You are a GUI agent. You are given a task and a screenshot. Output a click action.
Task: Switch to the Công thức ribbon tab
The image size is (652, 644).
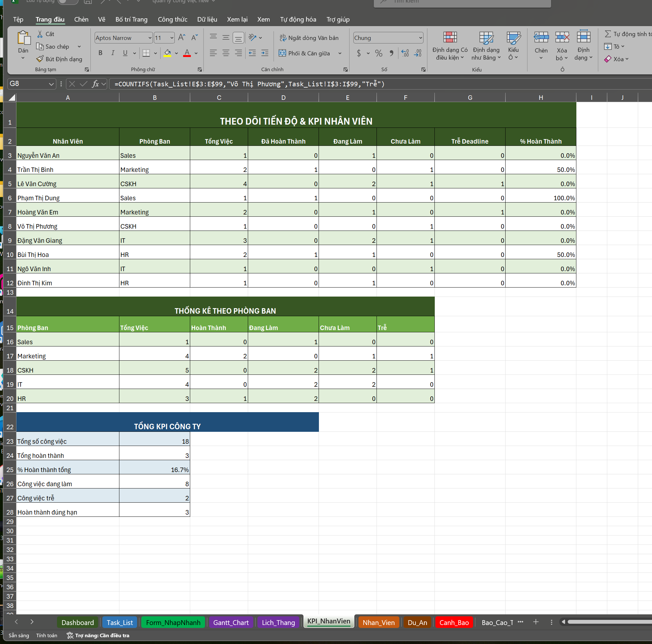[x=172, y=19]
